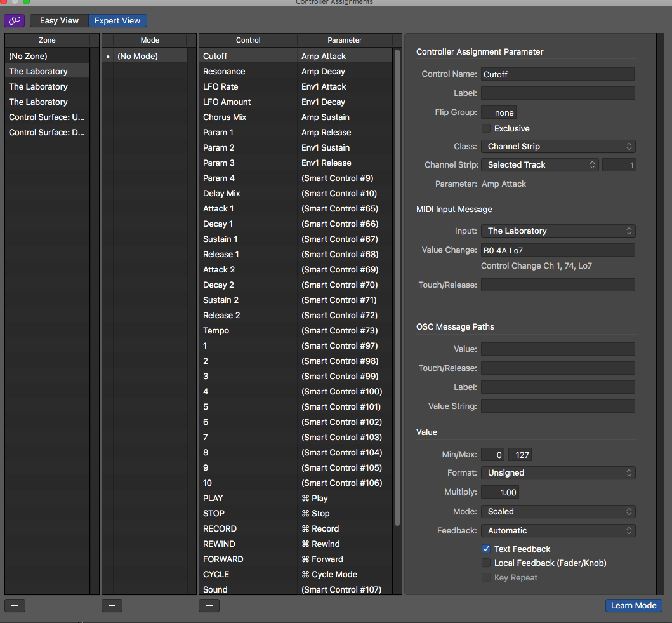This screenshot has width=672, height=623.
Task: Uncheck the Text Feedback checkbox
Action: [486, 549]
